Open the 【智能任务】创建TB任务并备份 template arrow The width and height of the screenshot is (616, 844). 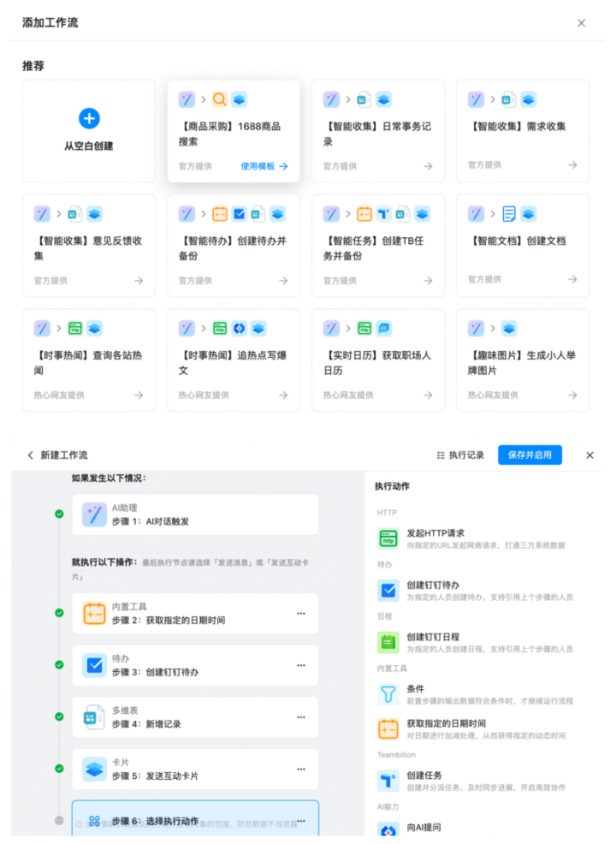pyautogui.click(x=428, y=281)
